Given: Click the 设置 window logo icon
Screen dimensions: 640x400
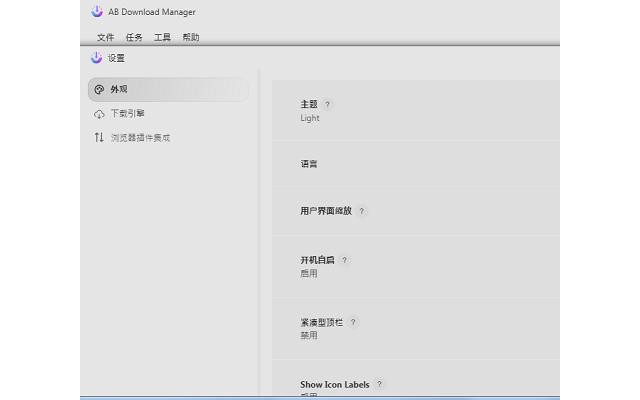Looking at the screenshot, I should coord(96,58).
